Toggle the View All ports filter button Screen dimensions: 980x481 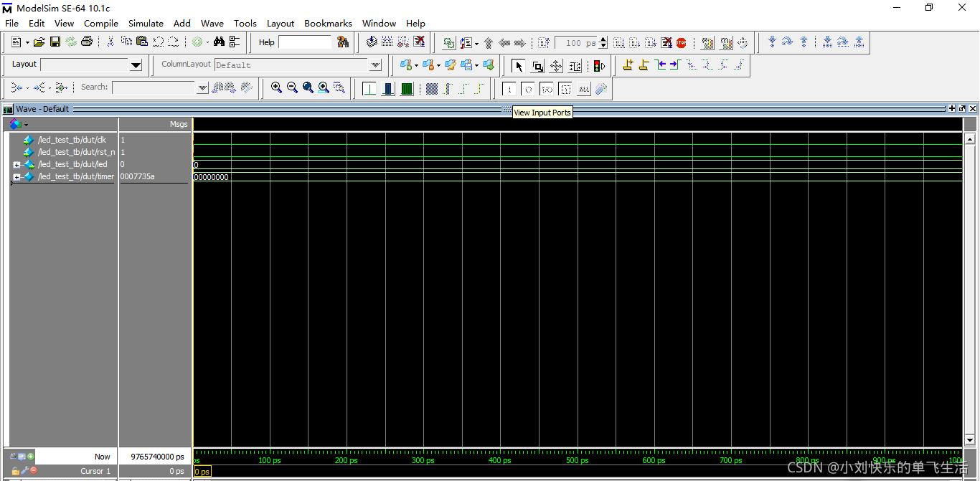click(x=583, y=89)
